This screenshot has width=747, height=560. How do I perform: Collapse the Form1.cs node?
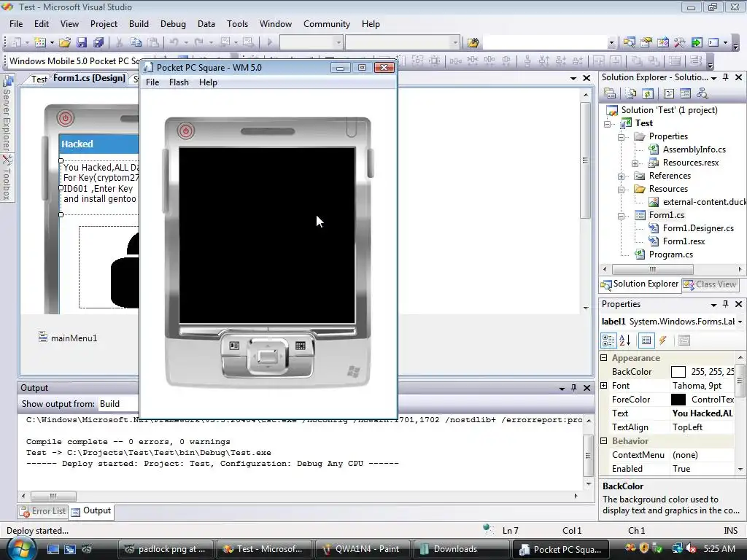click(621, 216)
